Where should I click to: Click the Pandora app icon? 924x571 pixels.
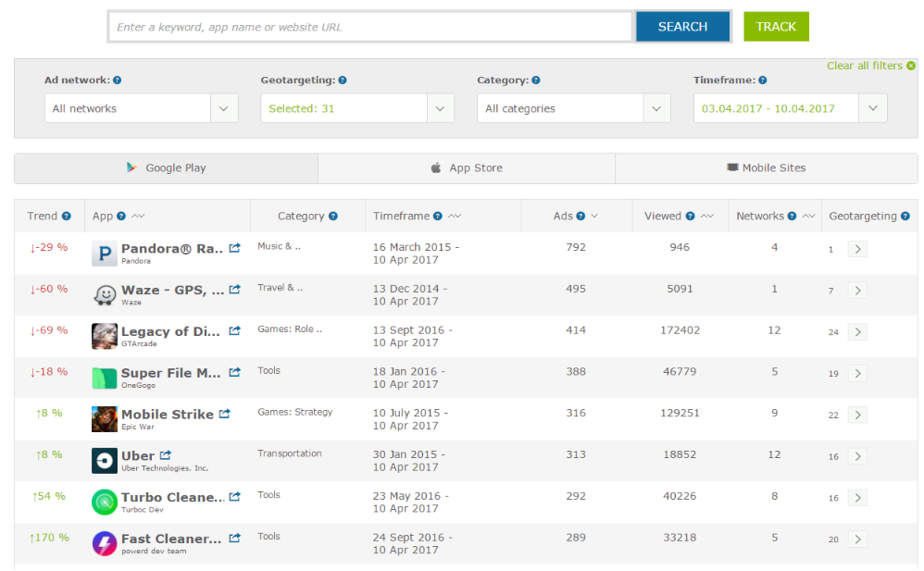point(105,254)
